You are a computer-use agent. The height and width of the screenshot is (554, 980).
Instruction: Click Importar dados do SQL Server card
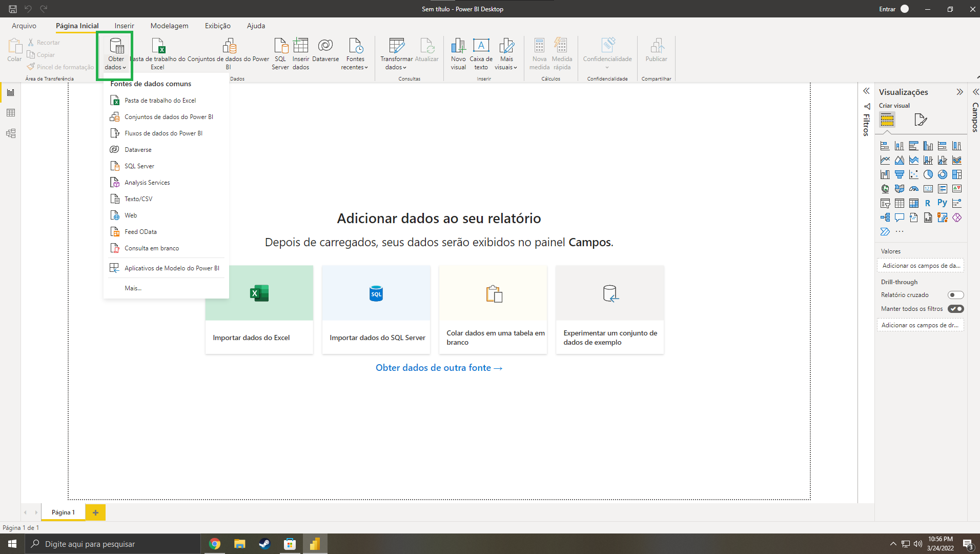[376, 309]
